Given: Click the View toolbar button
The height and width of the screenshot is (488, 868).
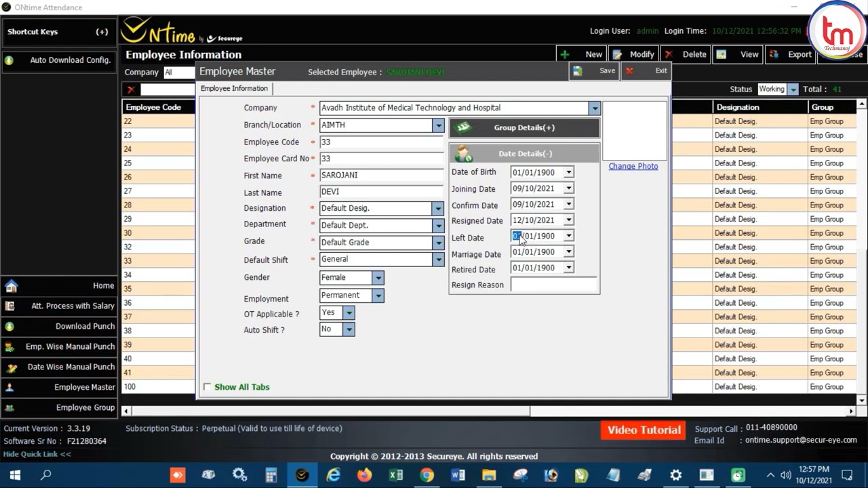Looking at the screenshot, I should click(738, 54).
